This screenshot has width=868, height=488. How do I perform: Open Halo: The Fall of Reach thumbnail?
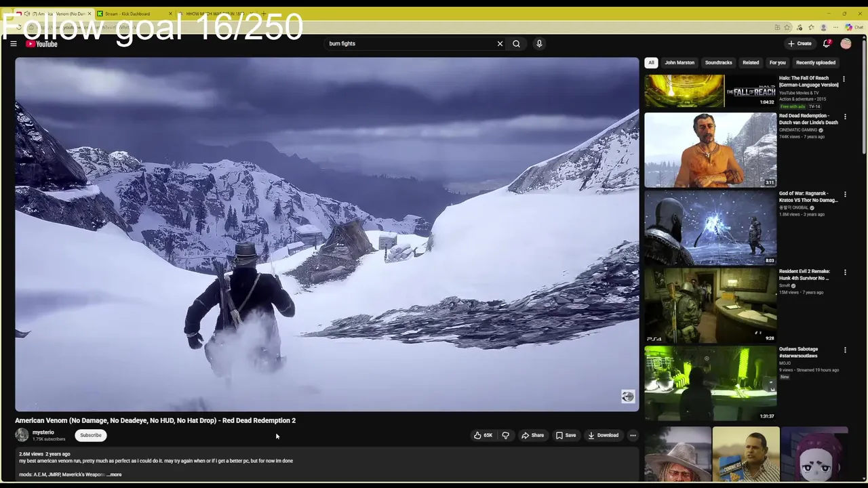710,91
